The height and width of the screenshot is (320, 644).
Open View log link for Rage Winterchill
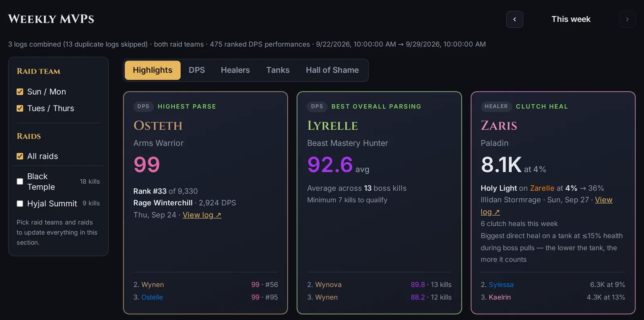coord(202,215)
